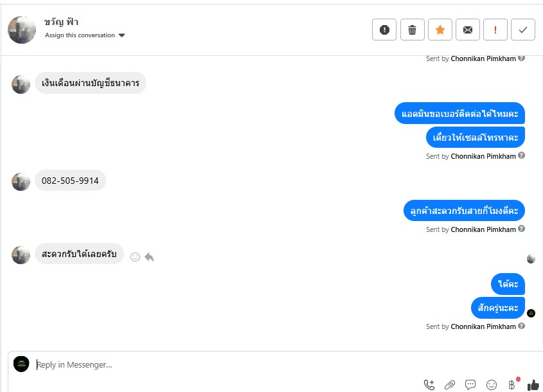Open customer profile picture in header

coord(22,30)
